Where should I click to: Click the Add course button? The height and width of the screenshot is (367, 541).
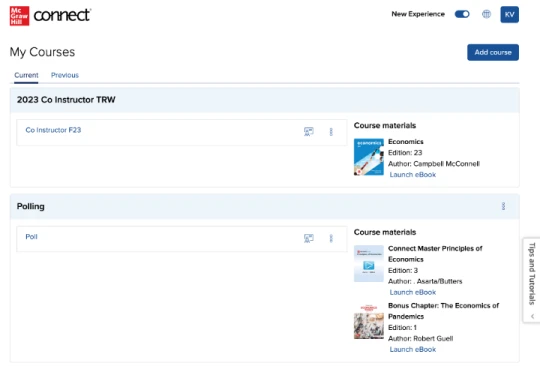pyautogui.click(x=493, y=52)
